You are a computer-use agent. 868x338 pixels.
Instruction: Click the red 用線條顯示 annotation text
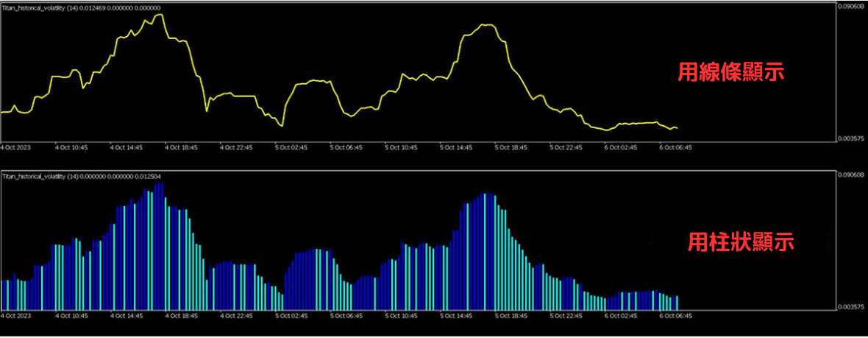[x=730, y=72]
